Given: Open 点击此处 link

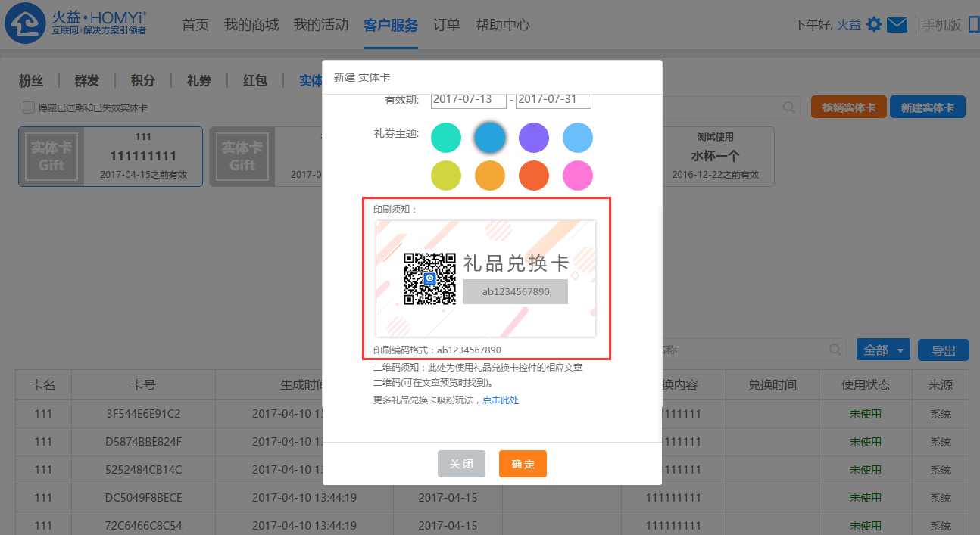Looking at the screenshot, I should [x=501, y=400].
